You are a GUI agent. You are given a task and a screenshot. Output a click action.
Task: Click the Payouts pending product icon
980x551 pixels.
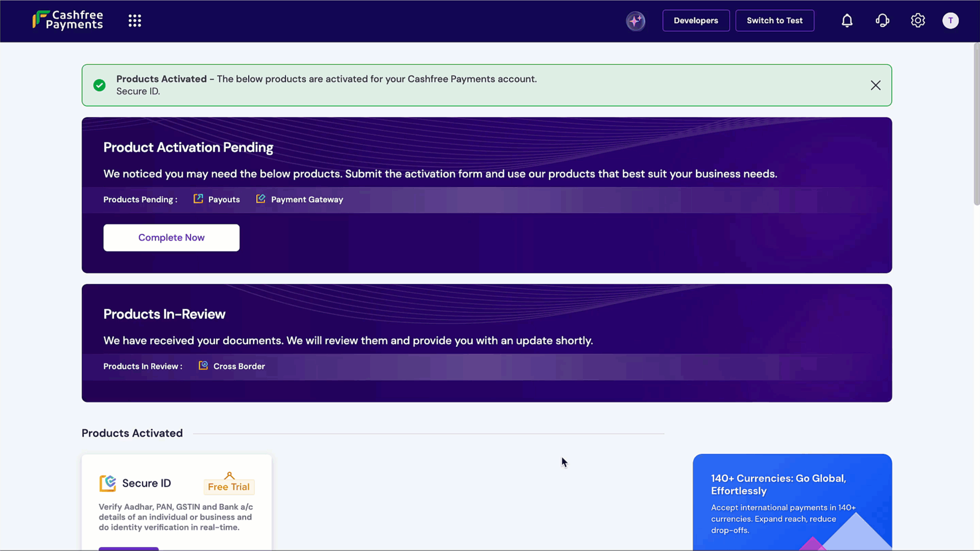198,199
